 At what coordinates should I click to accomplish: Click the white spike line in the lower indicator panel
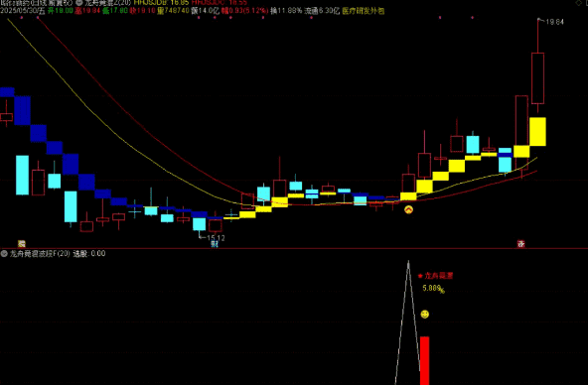pyautogui.click(x=408, y=322)
